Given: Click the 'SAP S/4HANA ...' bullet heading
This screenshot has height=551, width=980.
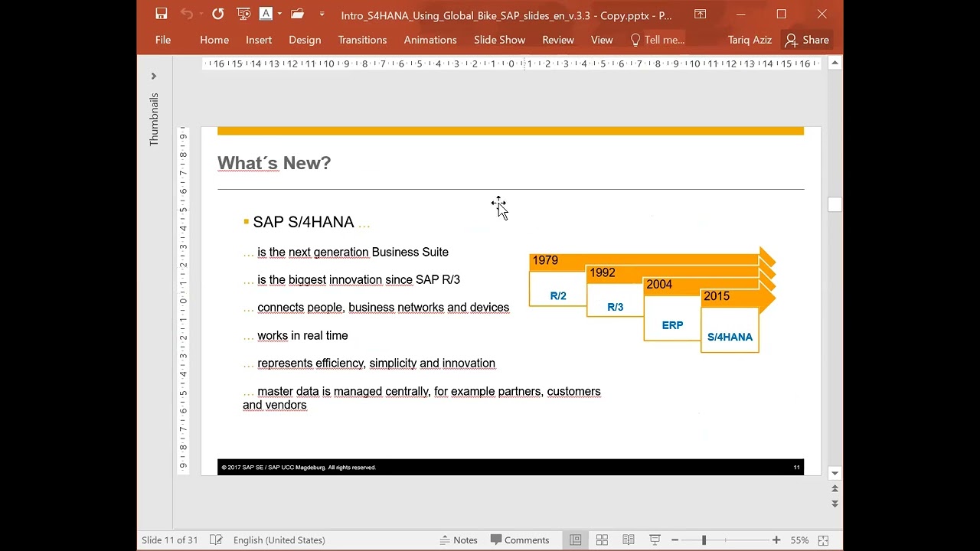Looking at the screenshot, I should 306,222.
